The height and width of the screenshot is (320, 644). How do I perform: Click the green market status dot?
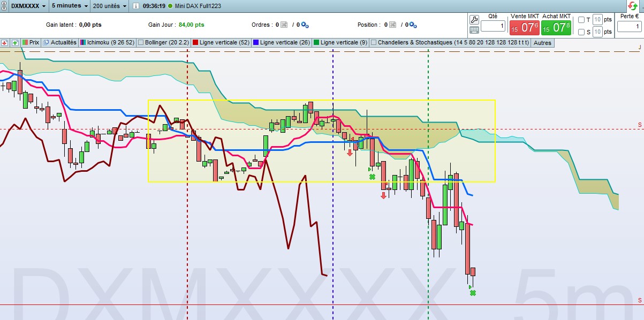(x=170, y=6)
